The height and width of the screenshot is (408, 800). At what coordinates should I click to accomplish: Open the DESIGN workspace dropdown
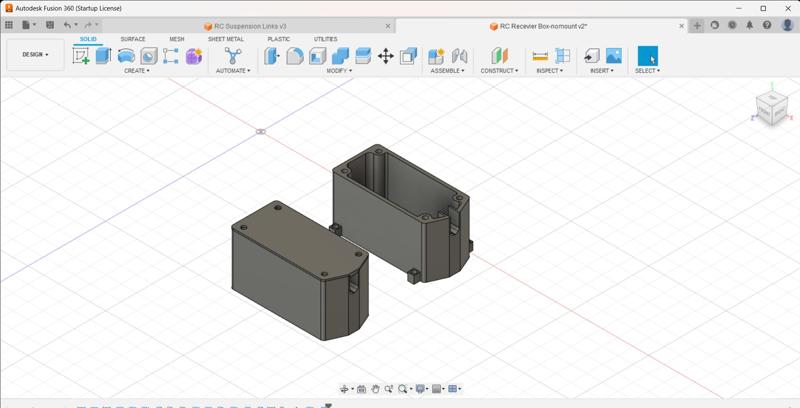click(35, 55)
